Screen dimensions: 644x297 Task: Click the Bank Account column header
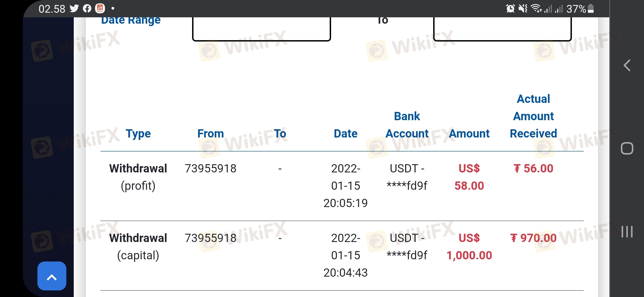(407, 125)
